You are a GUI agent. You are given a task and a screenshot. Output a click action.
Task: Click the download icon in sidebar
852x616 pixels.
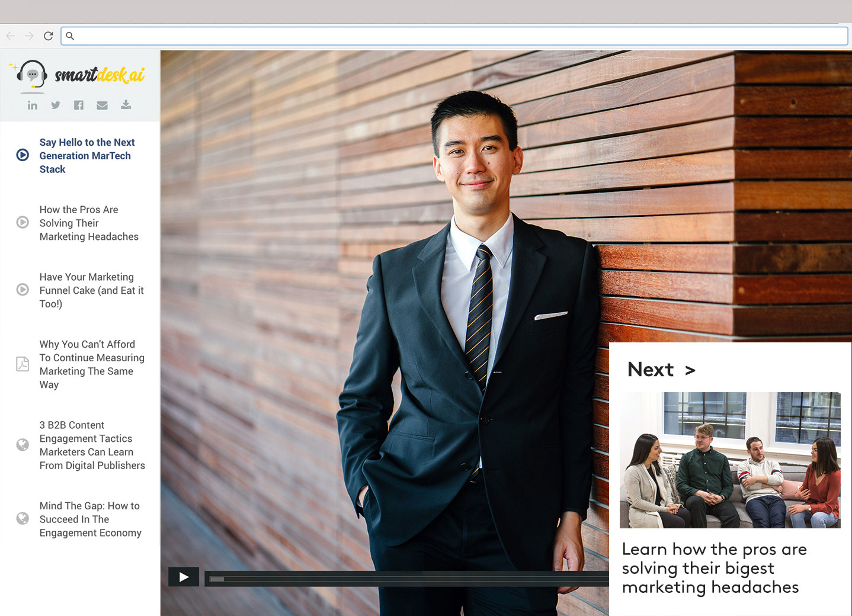pos(126,105)
